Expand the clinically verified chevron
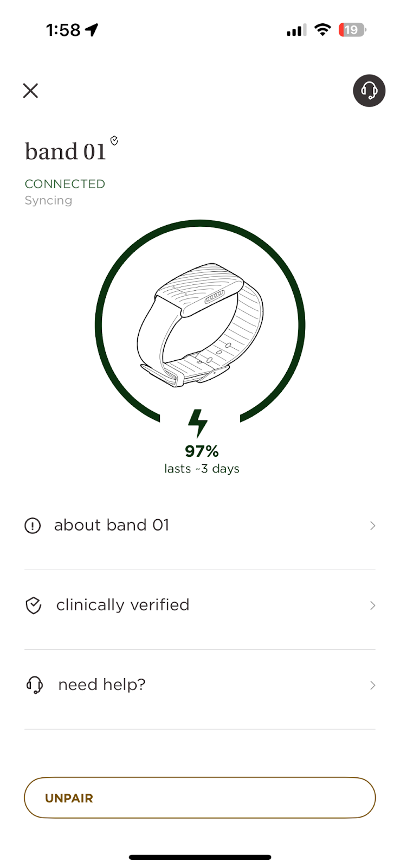 coord(372,605)
